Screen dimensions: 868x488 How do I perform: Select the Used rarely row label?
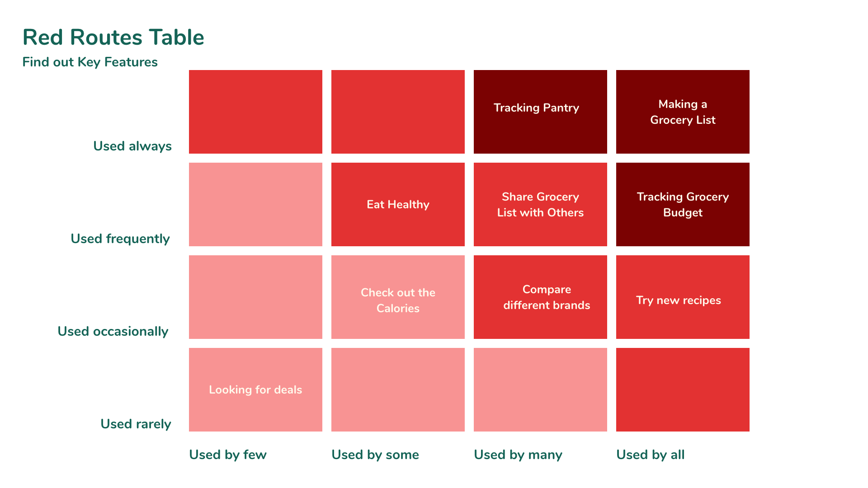coord(136,424)
